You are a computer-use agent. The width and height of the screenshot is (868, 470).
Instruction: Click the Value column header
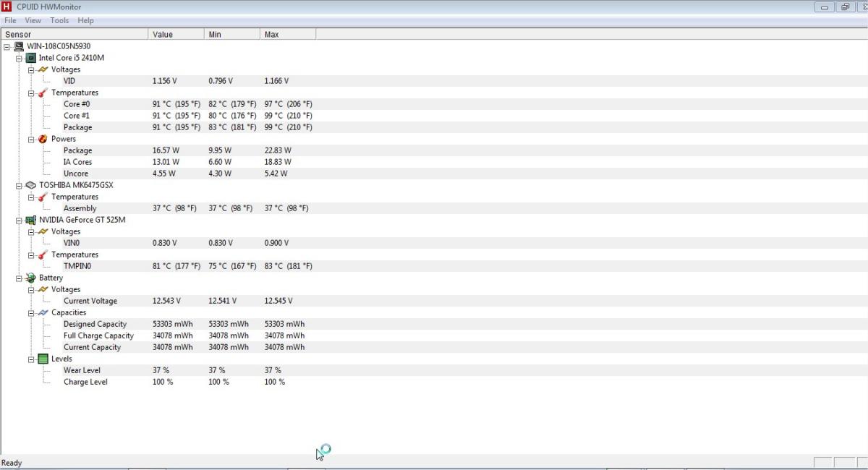point(176,34)
